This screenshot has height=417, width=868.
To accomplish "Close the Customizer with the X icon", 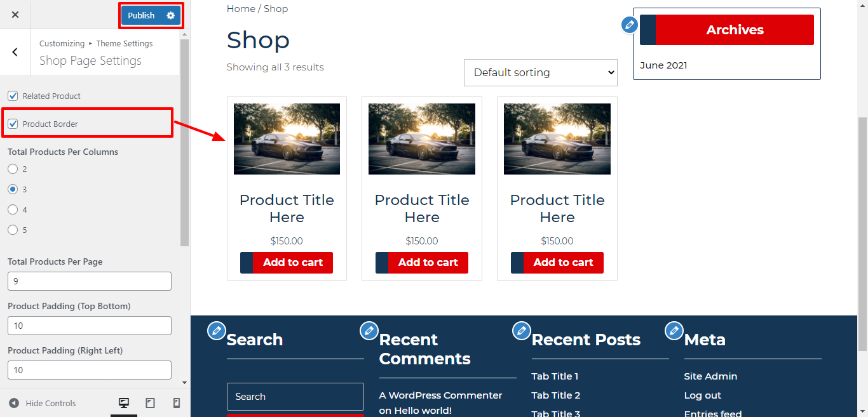I will 15,15.
